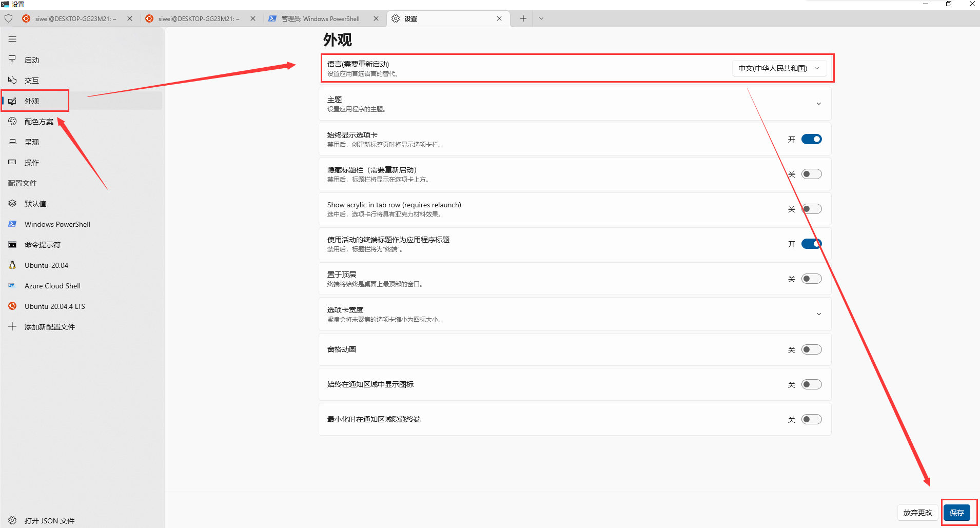
Task: Enable Show acrylic in tab row switch
Action: click(x=812, y=209)
